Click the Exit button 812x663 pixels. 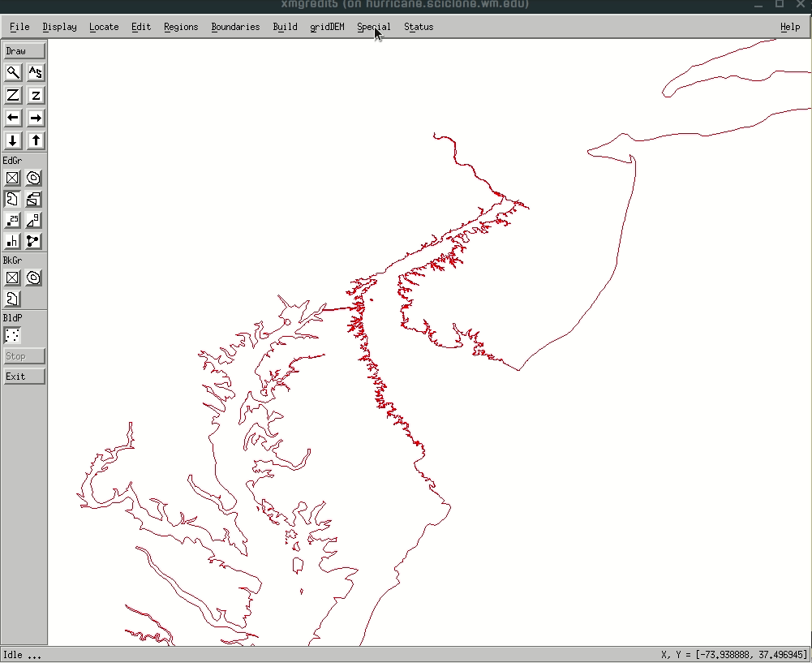(x=24, y=377)
